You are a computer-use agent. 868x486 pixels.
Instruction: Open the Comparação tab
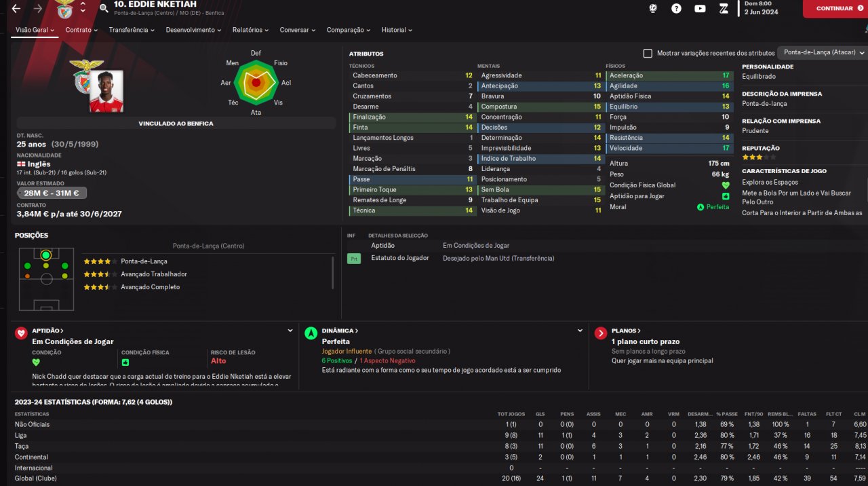pos(349,30)
